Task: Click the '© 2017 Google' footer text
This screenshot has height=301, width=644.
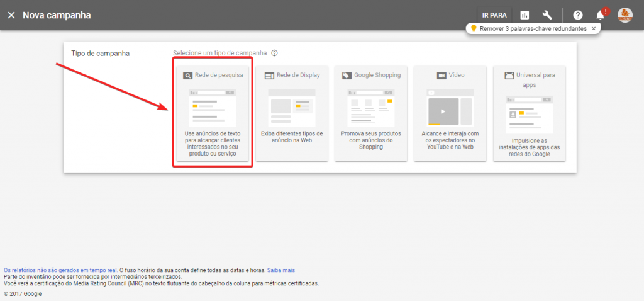Action: tap(23, 294)
